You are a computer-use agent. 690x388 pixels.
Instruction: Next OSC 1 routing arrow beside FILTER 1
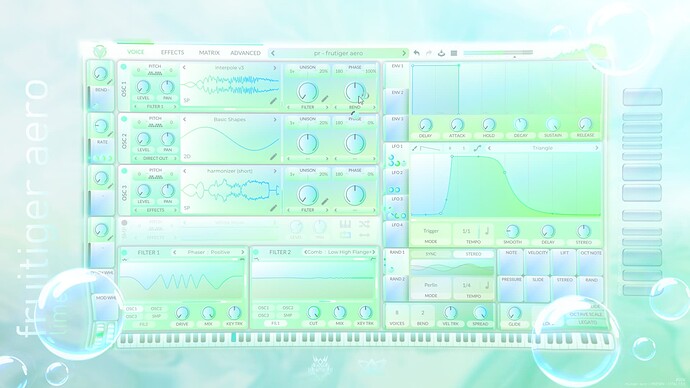pyautogui.click(x=175, y=106)
